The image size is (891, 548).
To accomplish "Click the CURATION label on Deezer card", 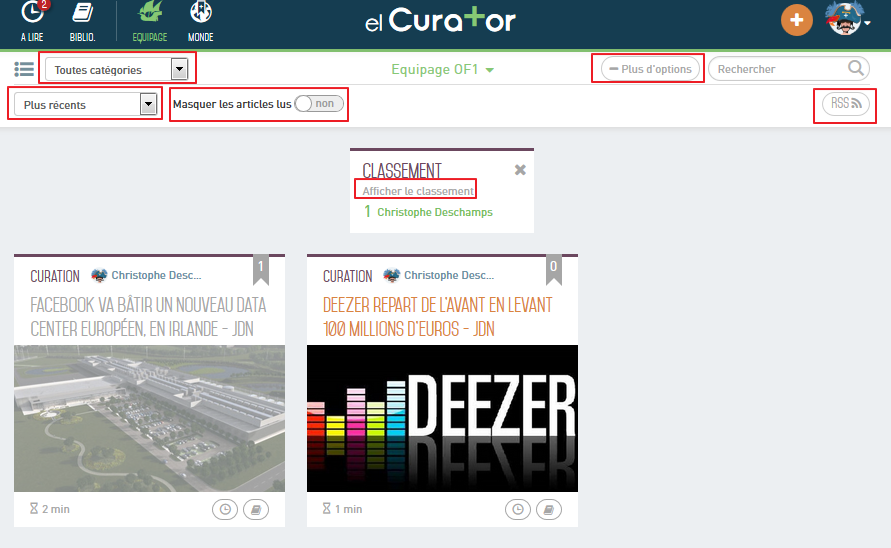I will point(348,276).
